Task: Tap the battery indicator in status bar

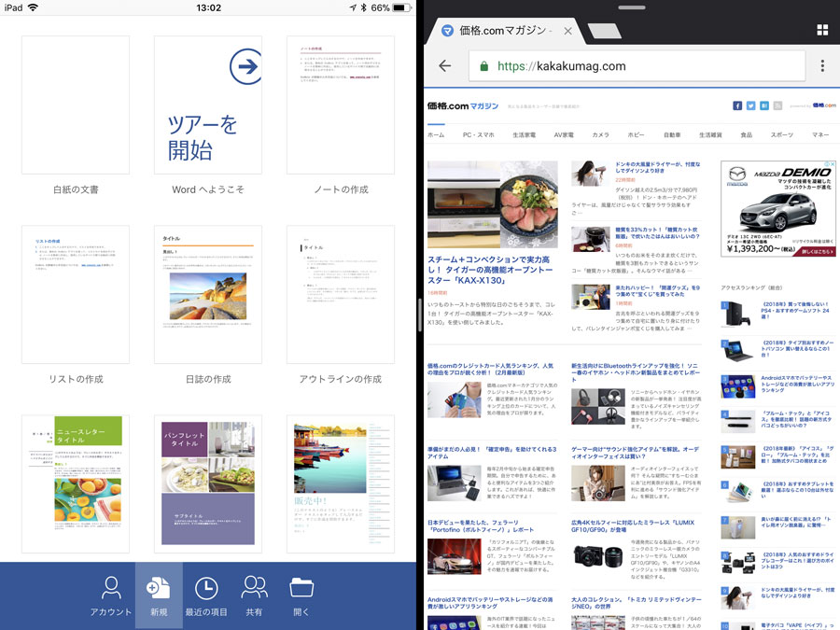Action: tap(401, 7)
